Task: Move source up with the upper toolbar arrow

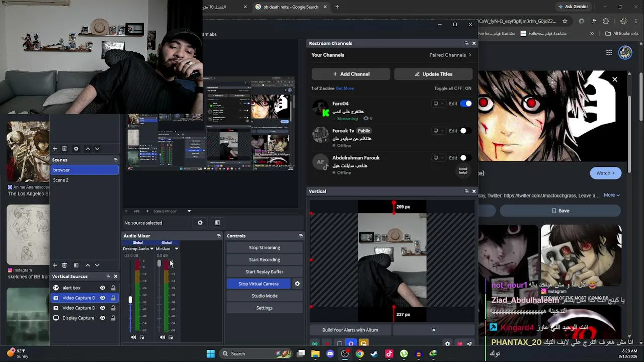Action: pos(88,149)
